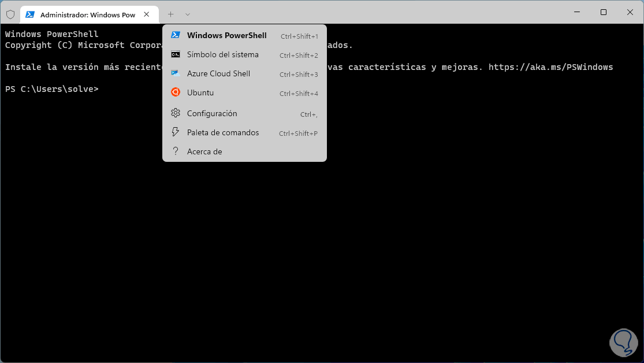The image size is (644, 363).
Task: Open Azure Cloud Shell profile
Action: [218, 73]
